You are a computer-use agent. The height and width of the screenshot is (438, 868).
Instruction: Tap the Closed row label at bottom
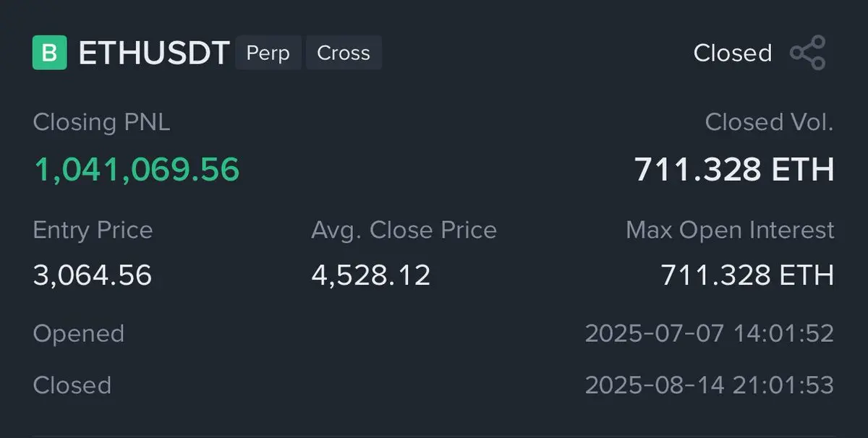pyautogui.click(x=72, y=385)
